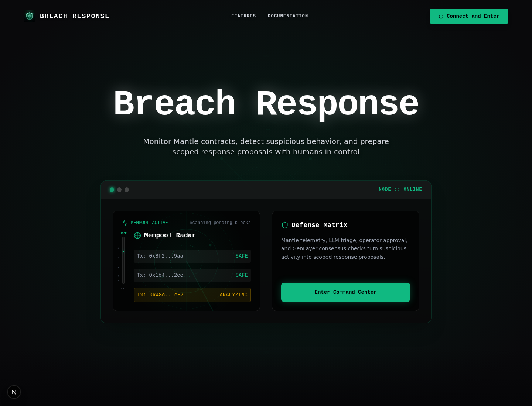Click the pulse activity icon beside MEMPOOL ACTIVE
532x406 pixels.
tap(125, 223)
